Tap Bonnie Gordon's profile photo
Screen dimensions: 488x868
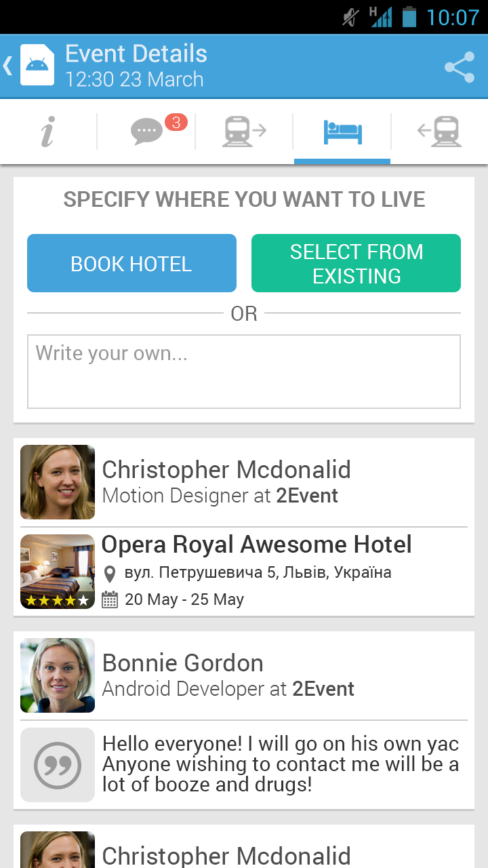pyautogui.click(x=58, y=675)
